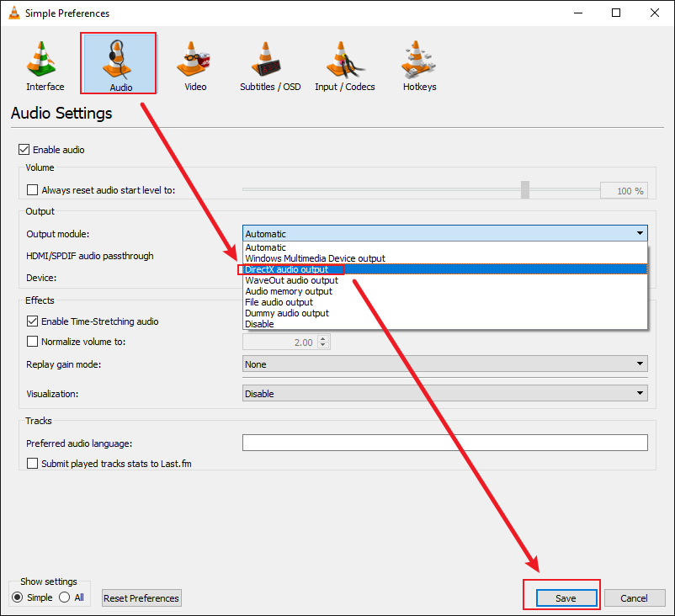Uncheck Enable audio
Image resolution: width=675 pixels, height=616 pixels.
click(24, 149)
